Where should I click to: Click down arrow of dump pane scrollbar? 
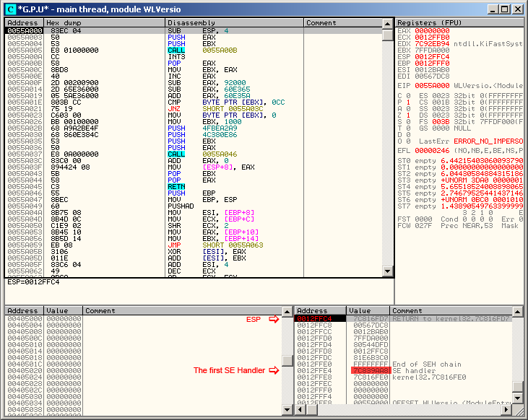pos(287,410)
